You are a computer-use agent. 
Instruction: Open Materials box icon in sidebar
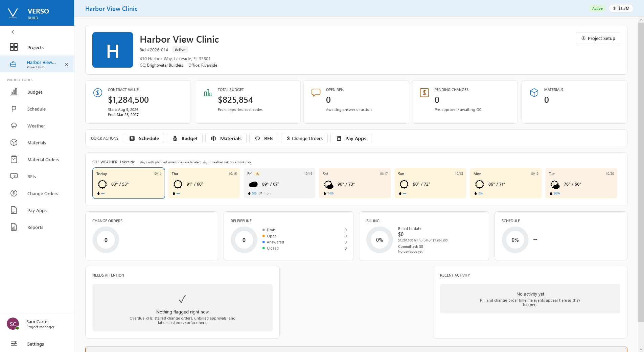click(14, 143)
